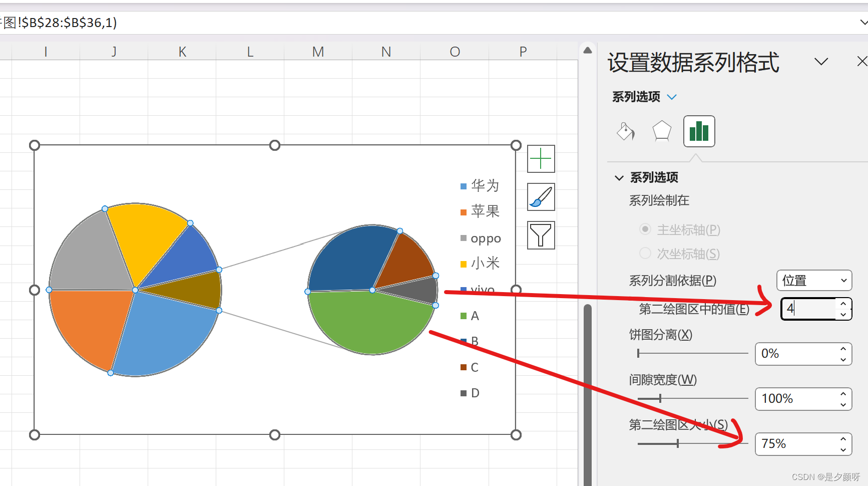Collapse the 系列选项 section
The height and width of the screenshot is (486, 868).
tap(619, 177)
